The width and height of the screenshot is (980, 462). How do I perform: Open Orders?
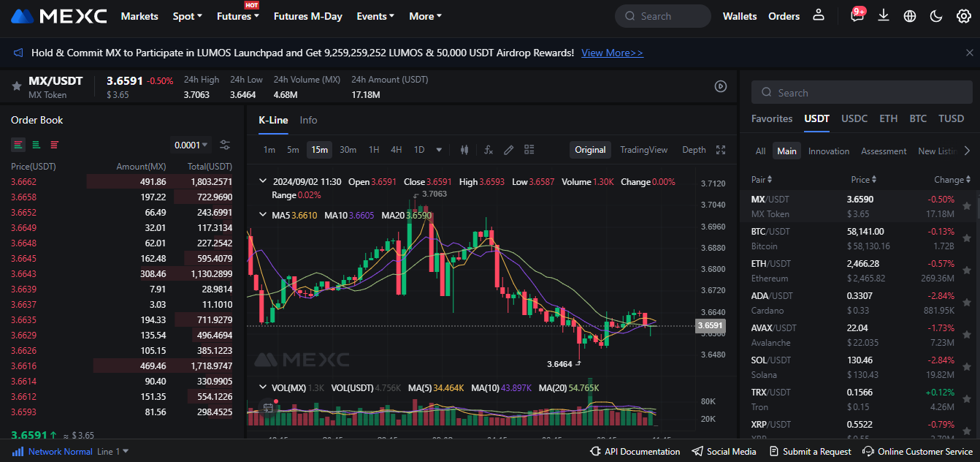[x=784, y=16]
